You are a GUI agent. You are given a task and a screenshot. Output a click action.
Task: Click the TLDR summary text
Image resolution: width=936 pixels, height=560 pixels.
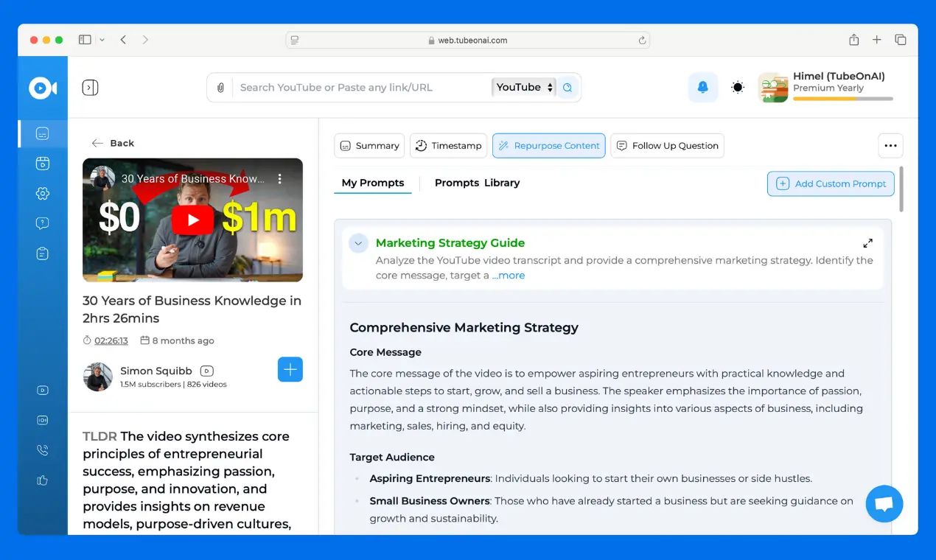(187, 480)
